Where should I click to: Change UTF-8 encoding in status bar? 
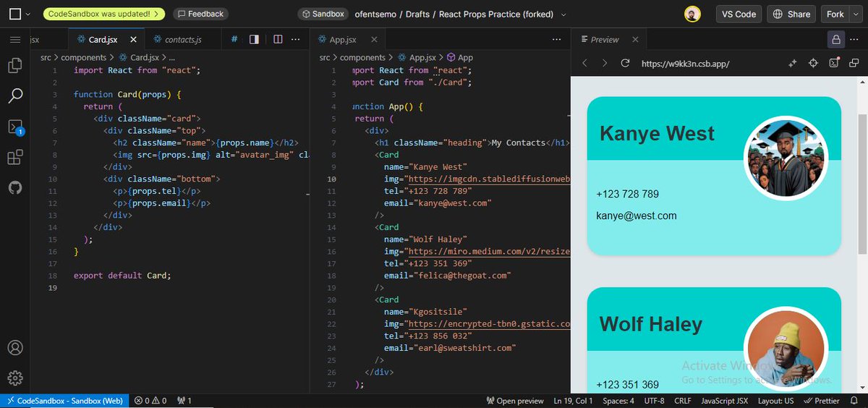(x=654, y=401)
